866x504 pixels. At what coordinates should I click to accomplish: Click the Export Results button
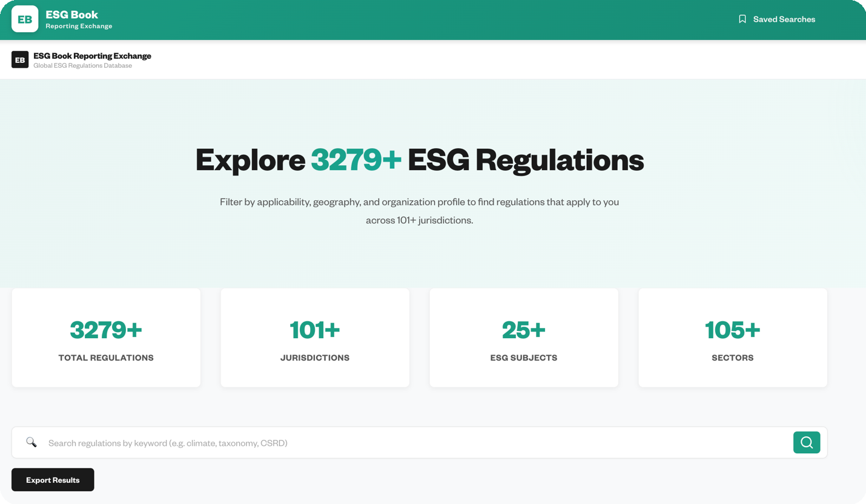tap(53, 479)
